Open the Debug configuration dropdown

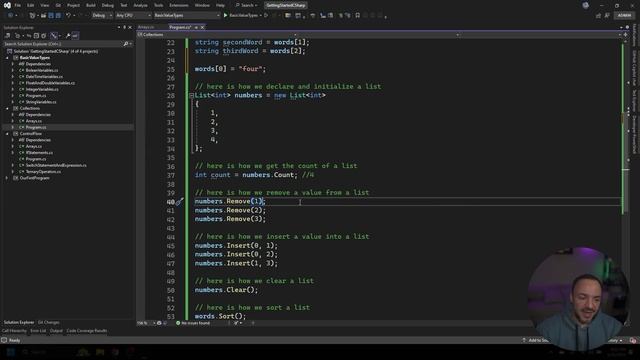(101, 16)
